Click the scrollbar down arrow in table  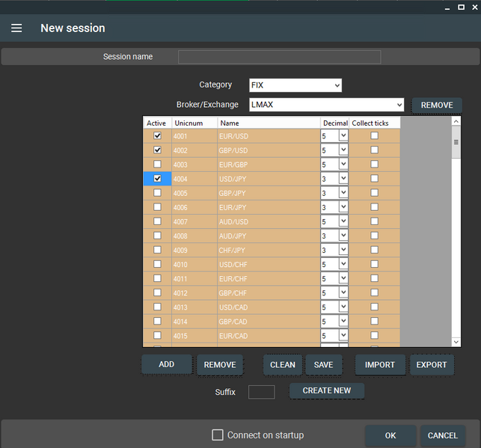[x=456, y=341]
